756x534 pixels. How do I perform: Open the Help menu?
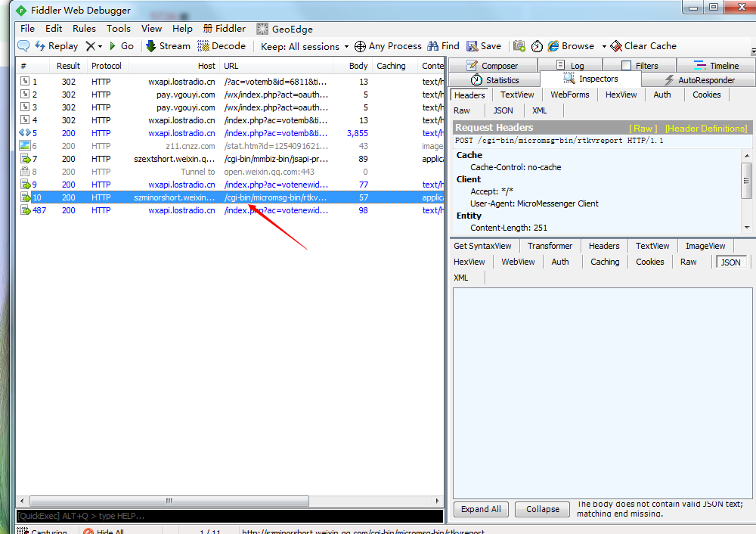[182, 29]
